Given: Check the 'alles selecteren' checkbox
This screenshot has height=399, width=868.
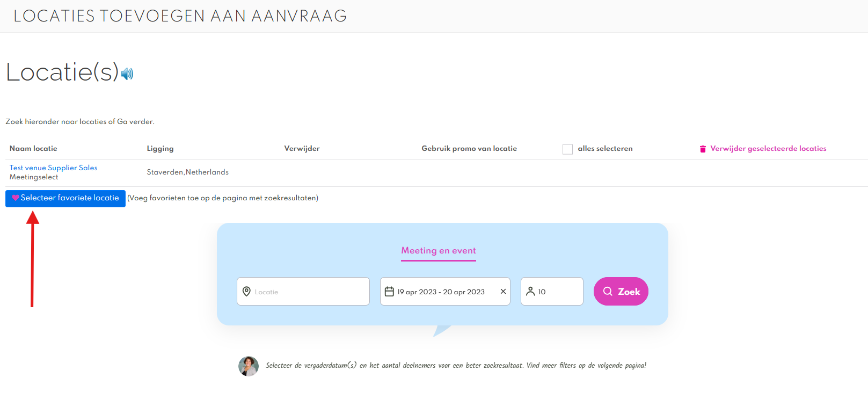Looking at the screenshot, I should (567, 149).
